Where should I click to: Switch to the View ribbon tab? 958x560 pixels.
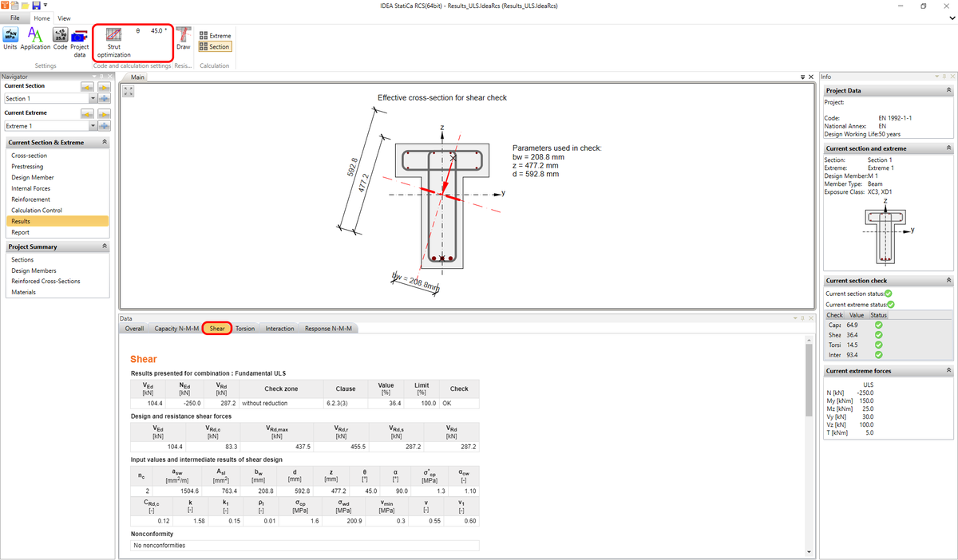(x=64, y=18)
